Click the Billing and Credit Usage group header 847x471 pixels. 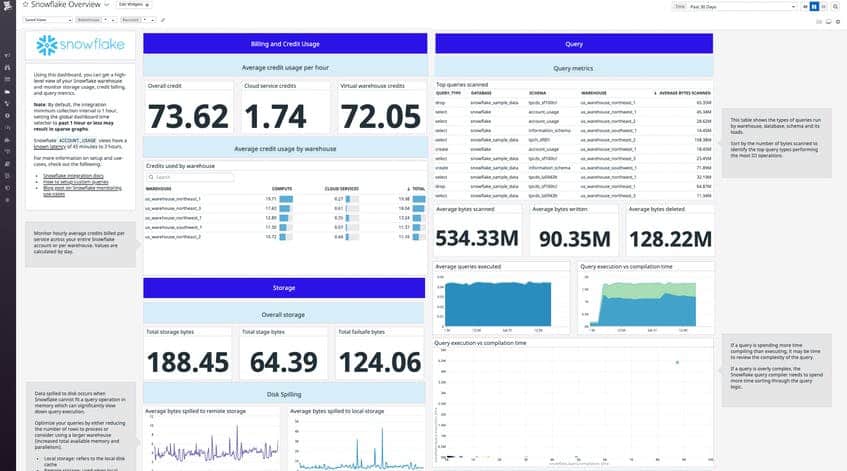(285, 44)
